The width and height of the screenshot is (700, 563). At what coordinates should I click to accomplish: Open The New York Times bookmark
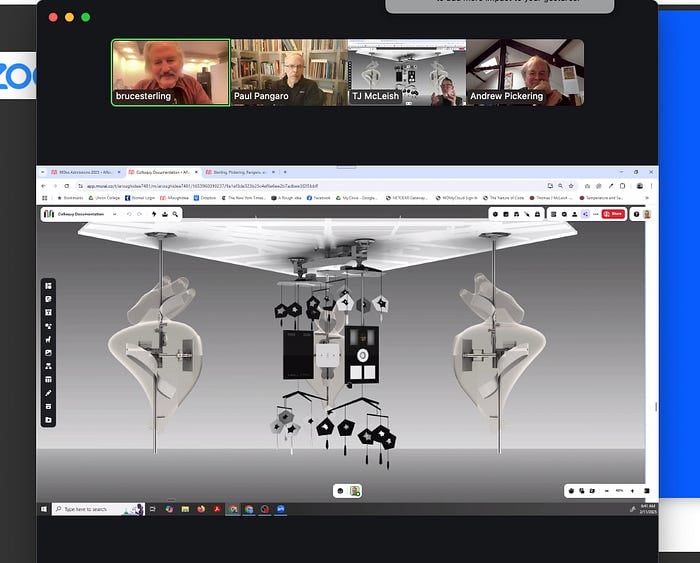pos(244,198)
